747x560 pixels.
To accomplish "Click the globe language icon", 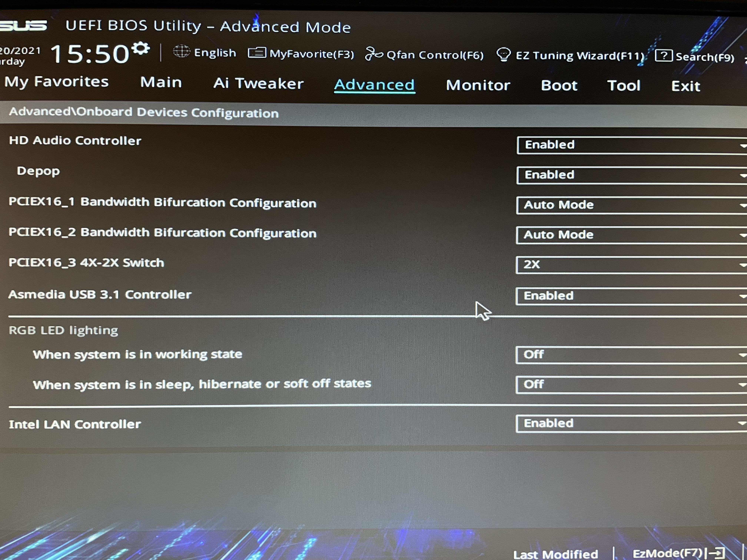I will (x=181, y=52).
